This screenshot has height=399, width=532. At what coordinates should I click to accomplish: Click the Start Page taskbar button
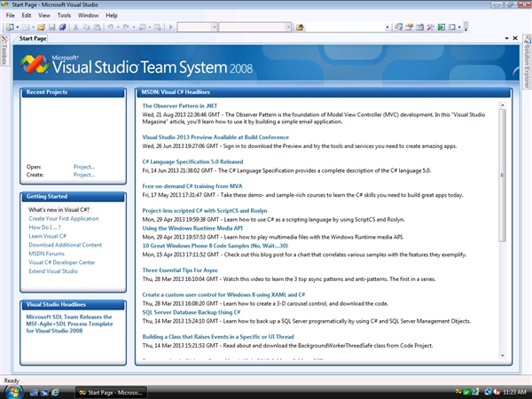tap(111, 393)
